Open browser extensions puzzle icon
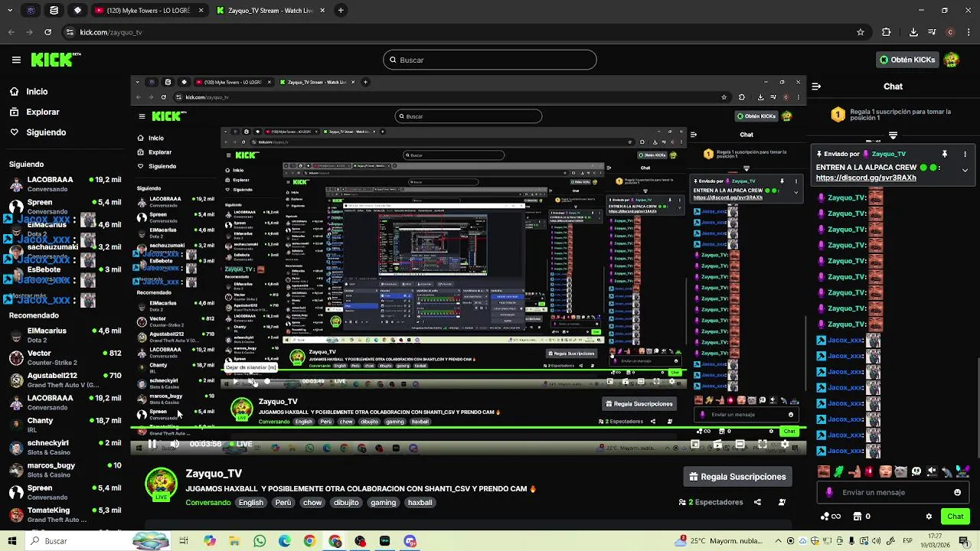The width and height of the screenshot is (980, 551). click(887, 32)
